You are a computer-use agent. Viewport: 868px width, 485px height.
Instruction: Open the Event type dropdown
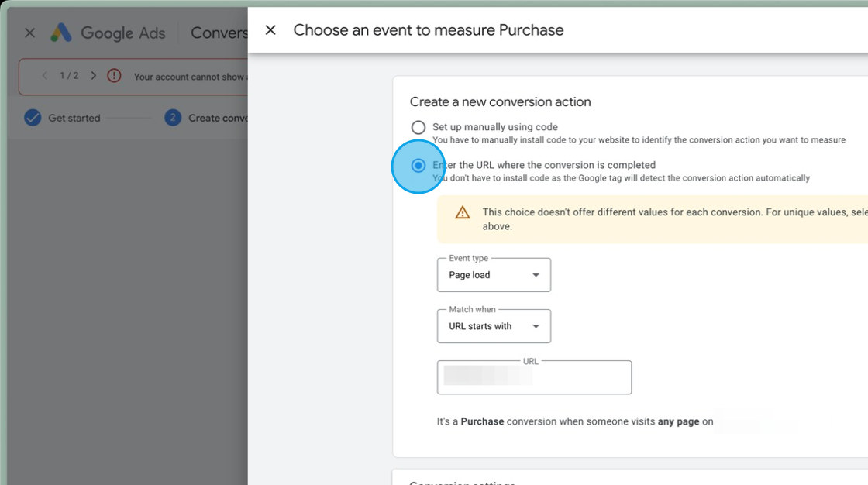(x=494, y=274)
